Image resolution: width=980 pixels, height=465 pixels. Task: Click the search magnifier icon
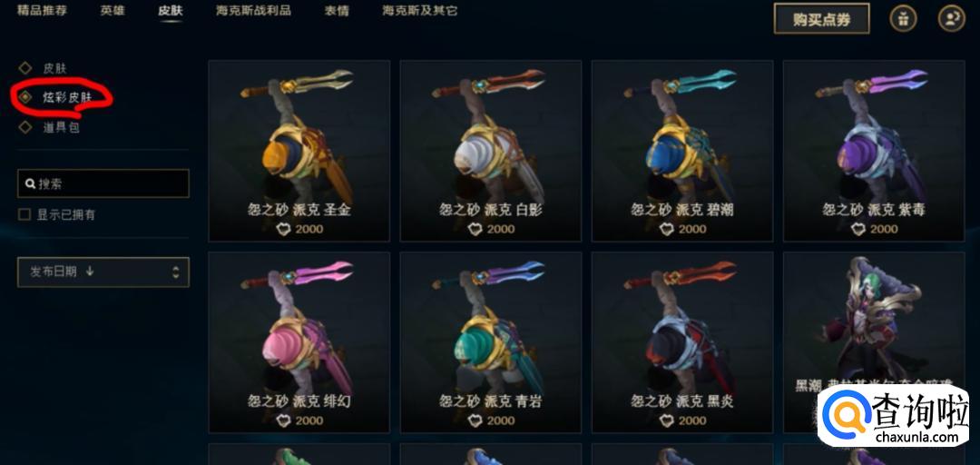[30, 184]
